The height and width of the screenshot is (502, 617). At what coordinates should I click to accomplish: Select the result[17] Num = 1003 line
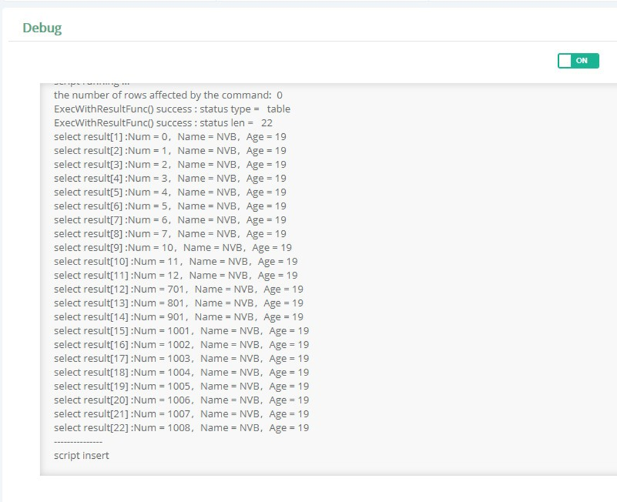pos(181,358)
